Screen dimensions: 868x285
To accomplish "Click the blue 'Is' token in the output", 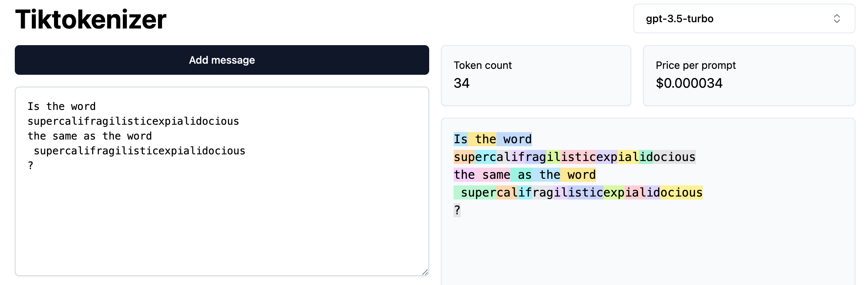I will pyautogui.click(x=461, y=139).
